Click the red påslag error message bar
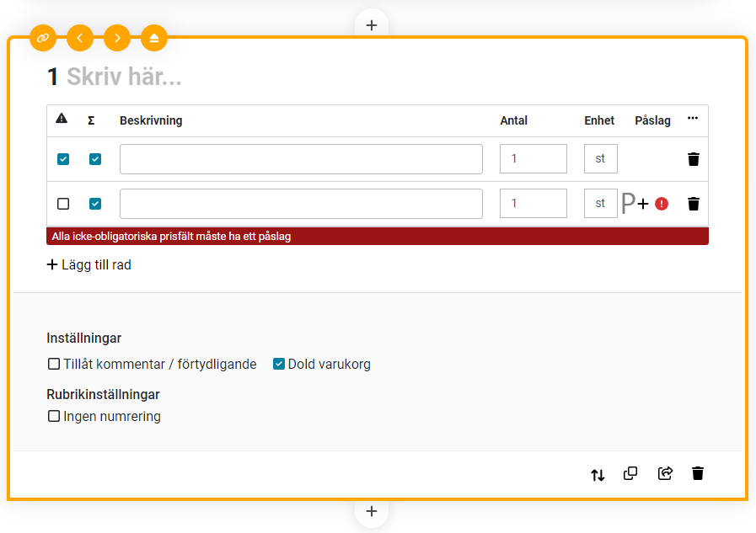This screenshot has height=533, width=756. [x=378, y=237]
